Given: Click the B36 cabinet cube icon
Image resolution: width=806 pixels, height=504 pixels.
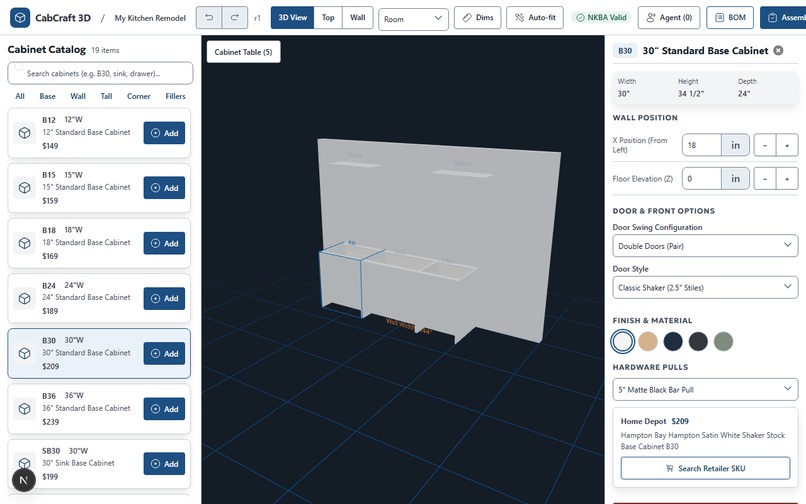Looking at the screenshot, I should (24, 409).
